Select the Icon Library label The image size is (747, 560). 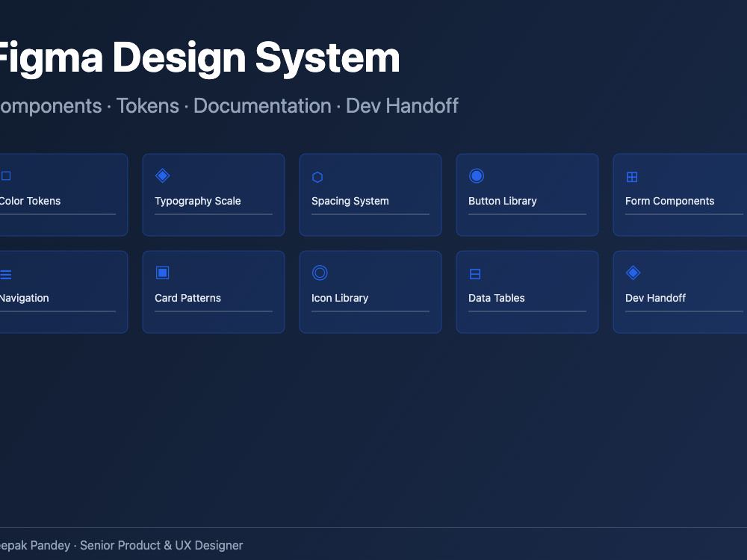coord(340,298)
